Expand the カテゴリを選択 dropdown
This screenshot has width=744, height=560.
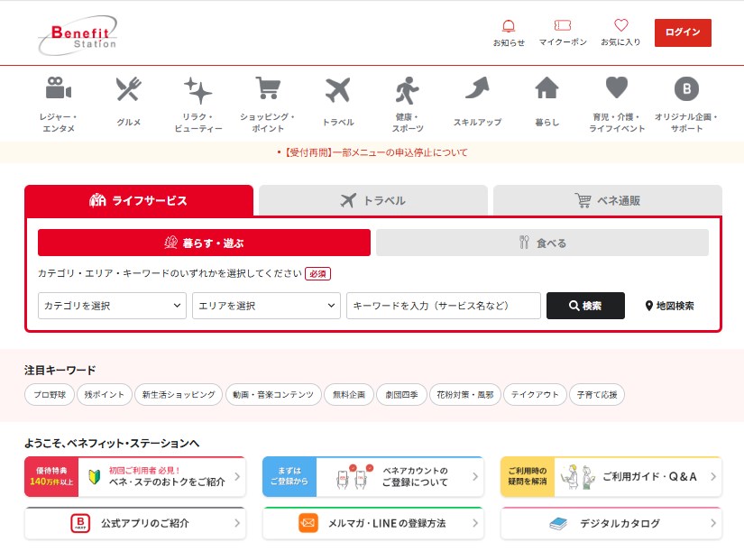(x=113, y=306)
